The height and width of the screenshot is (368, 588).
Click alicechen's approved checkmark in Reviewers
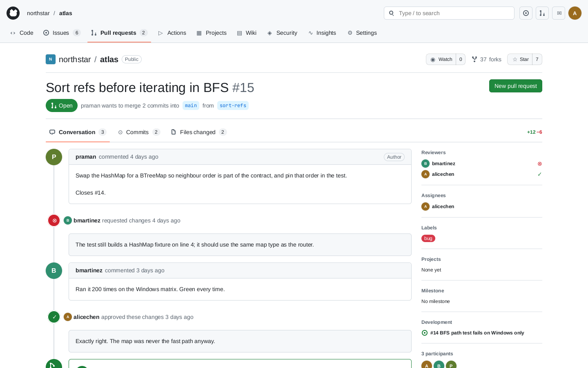coord(539,174)
